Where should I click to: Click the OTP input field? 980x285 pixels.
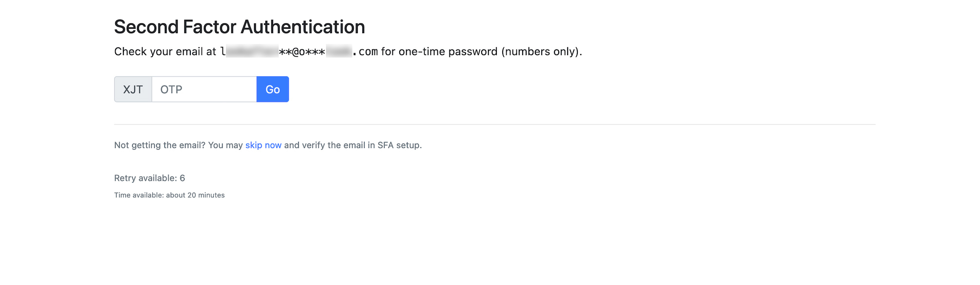(204, 89)
